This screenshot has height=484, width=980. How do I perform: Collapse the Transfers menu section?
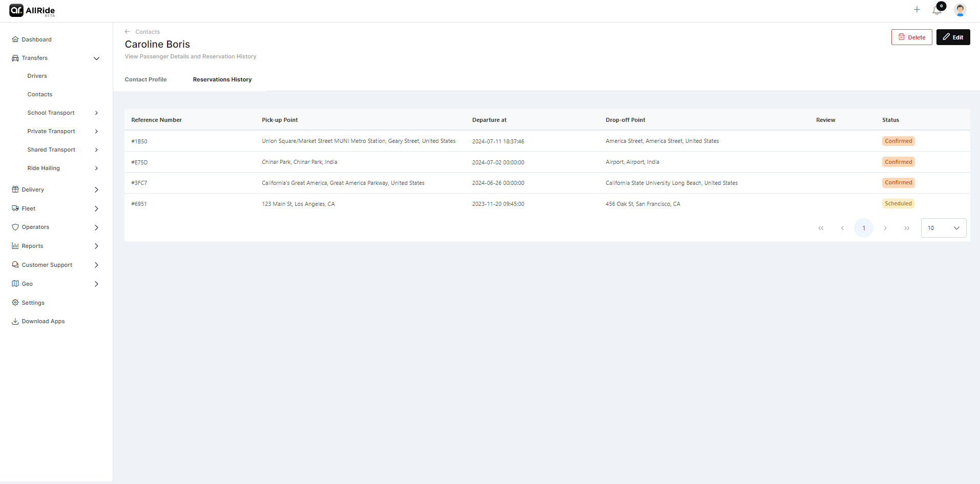[x=96, y=58]
